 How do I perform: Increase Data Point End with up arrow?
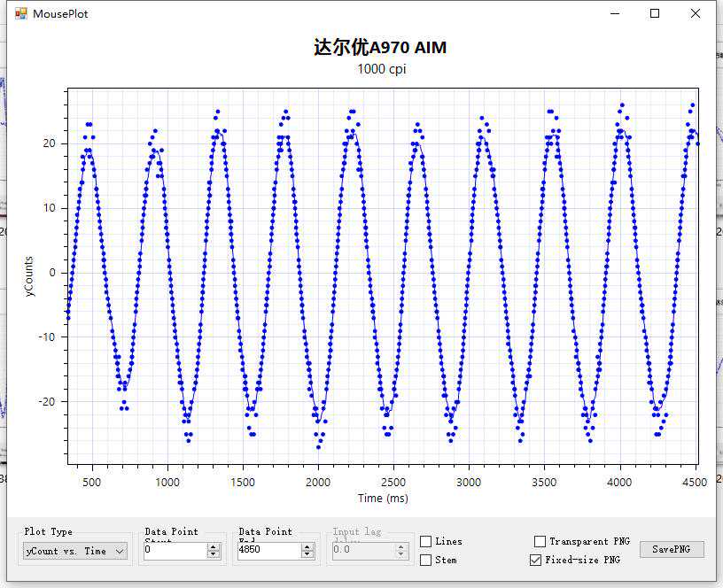[307, 546]
